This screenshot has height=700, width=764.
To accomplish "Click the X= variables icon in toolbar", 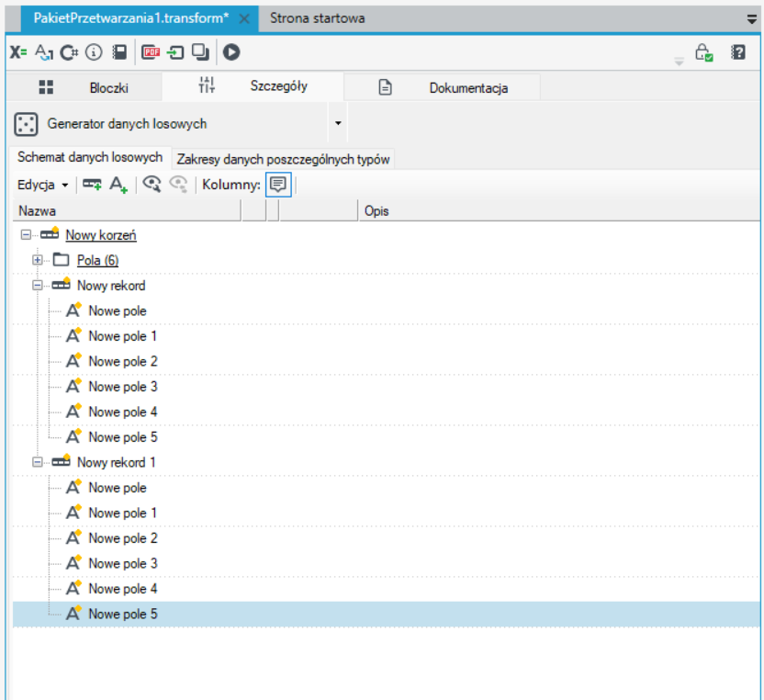I will pos(18,52).
